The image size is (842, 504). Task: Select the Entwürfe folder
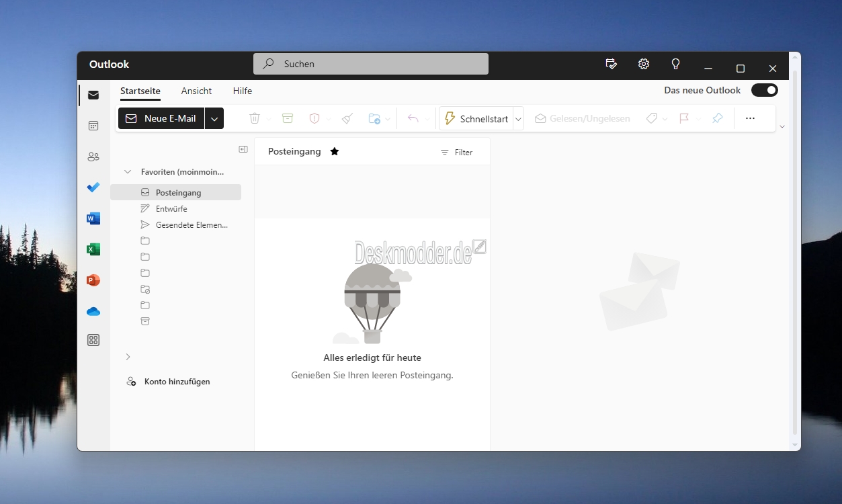point(176,208)
